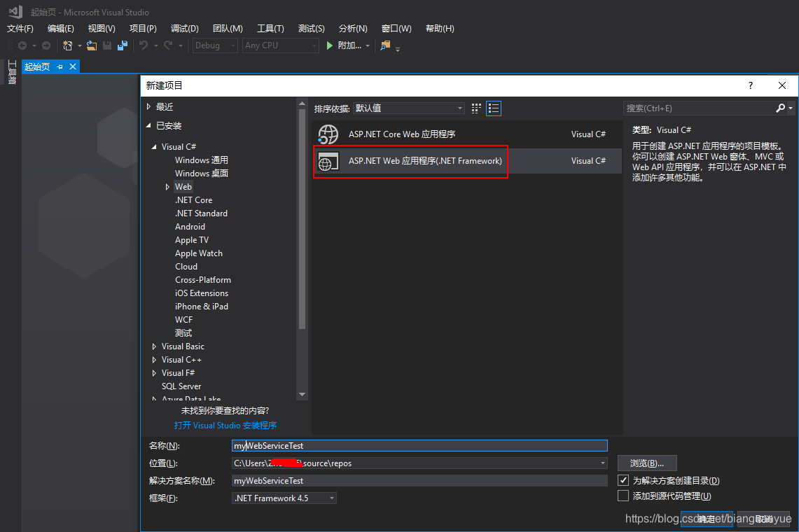
Task: Click the navigate back toolbar icon
Action: pos(22,45)
